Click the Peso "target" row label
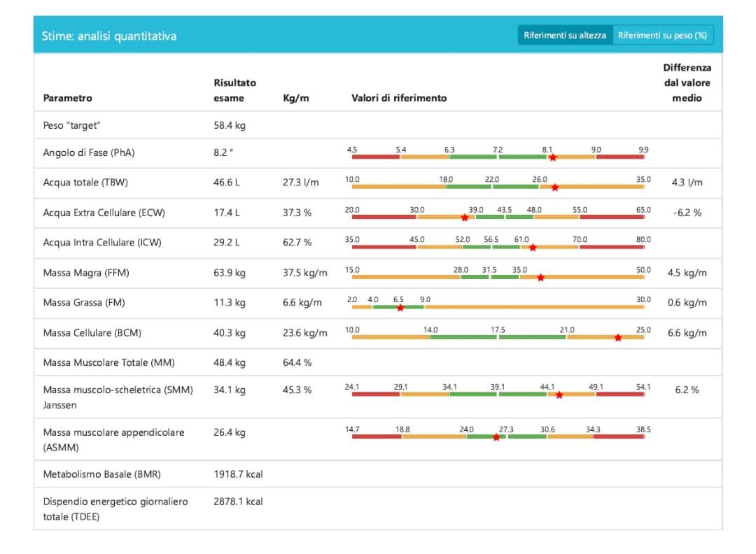This screenshot has height=554, width=756. [x=72, y=125]
